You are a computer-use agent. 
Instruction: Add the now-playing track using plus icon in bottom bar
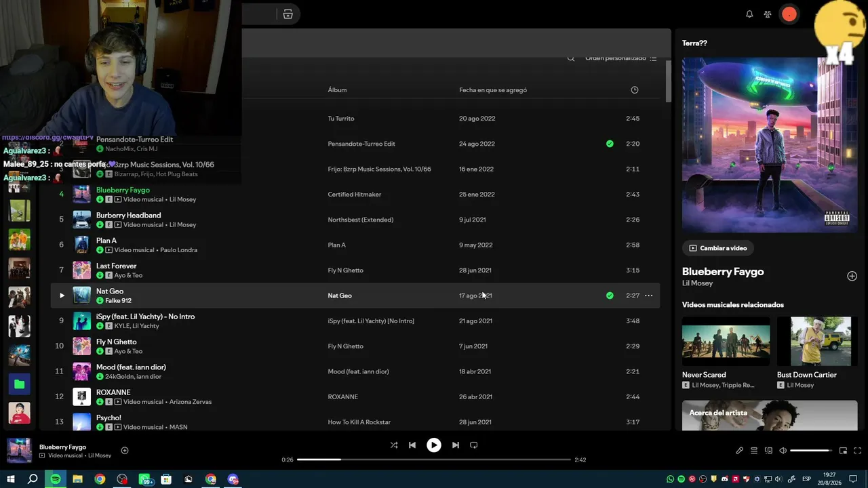[125, 451]
